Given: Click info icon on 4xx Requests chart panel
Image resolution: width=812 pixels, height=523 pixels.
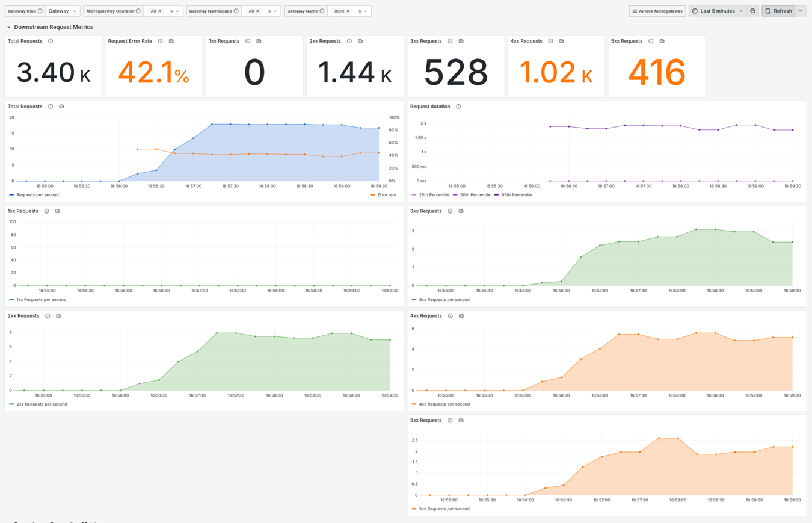Looking at the screenshot, I should click(x=450, y=316).
